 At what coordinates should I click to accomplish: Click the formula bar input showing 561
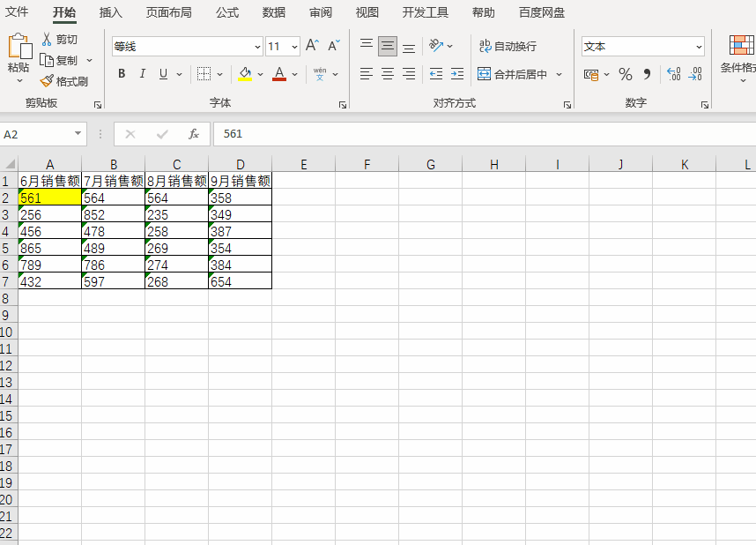484,134
